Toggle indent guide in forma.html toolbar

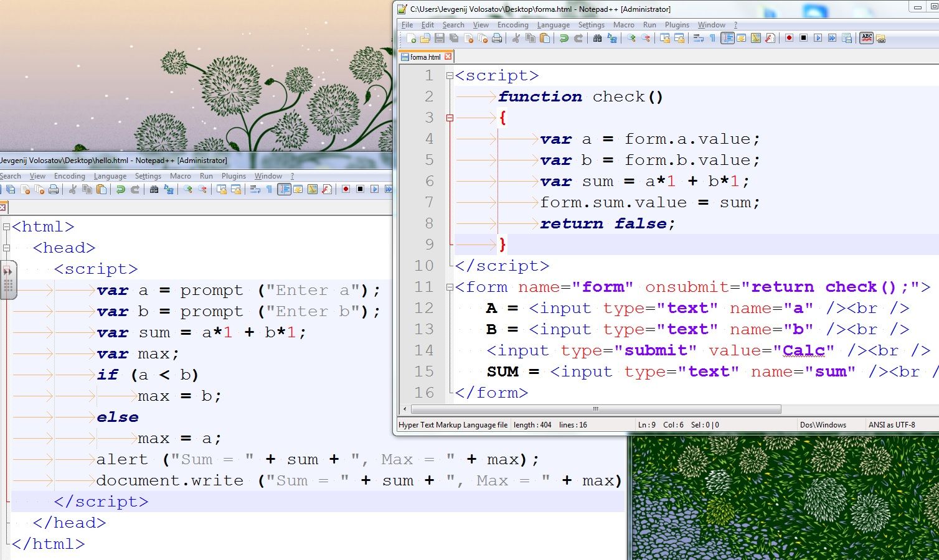click(727, 39)
